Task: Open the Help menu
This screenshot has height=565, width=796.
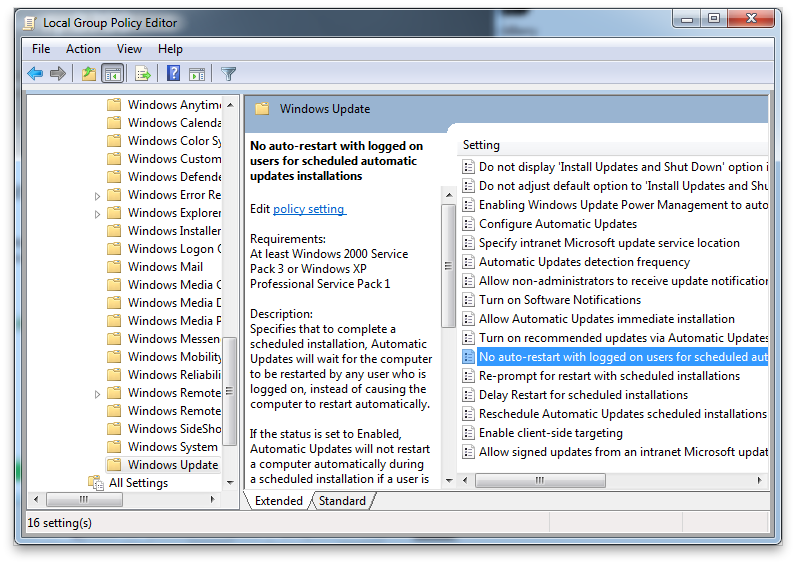Action: click(170, 49)
